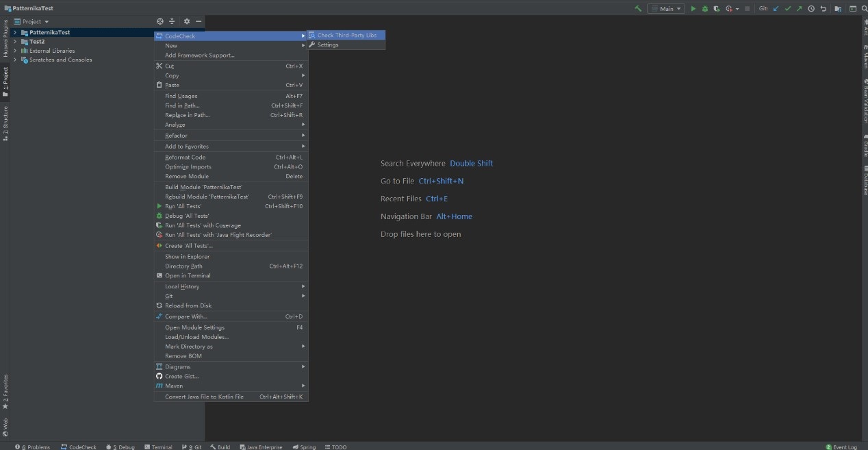
Task: Update project with blue Git arrow
Action: click(x=776, y=9)
